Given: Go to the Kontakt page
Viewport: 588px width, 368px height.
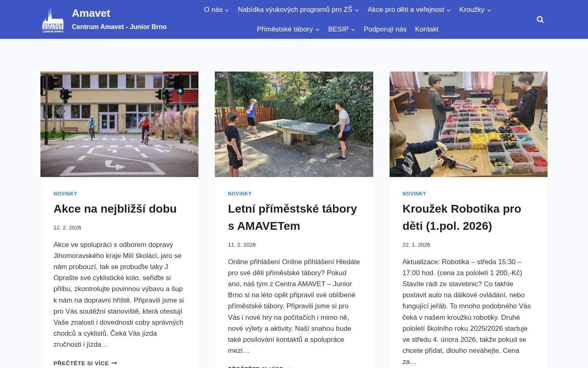Looking at the screenshot, I should [x=427, y=29].
